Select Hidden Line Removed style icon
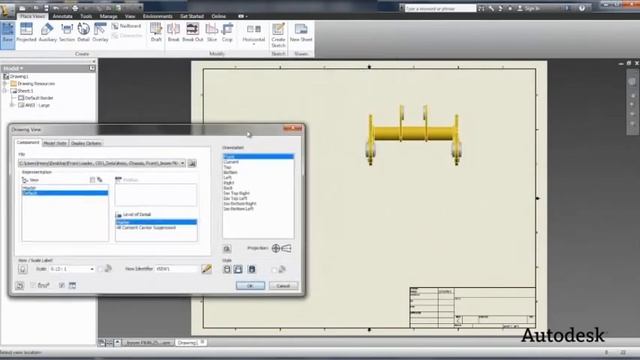 pos(238,269)
